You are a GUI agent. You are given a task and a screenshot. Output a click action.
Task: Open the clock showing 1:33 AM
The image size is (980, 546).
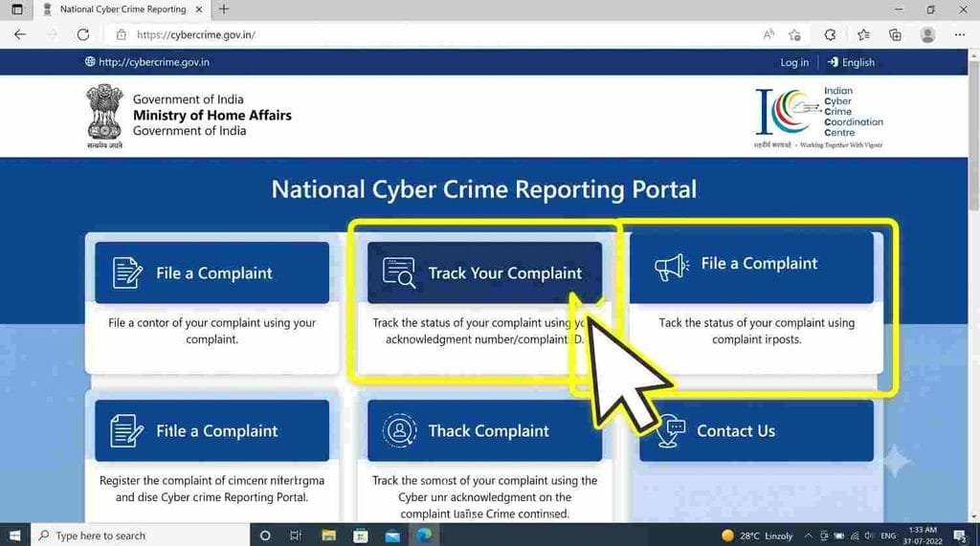pyautogui.click(x=923, y=535)
